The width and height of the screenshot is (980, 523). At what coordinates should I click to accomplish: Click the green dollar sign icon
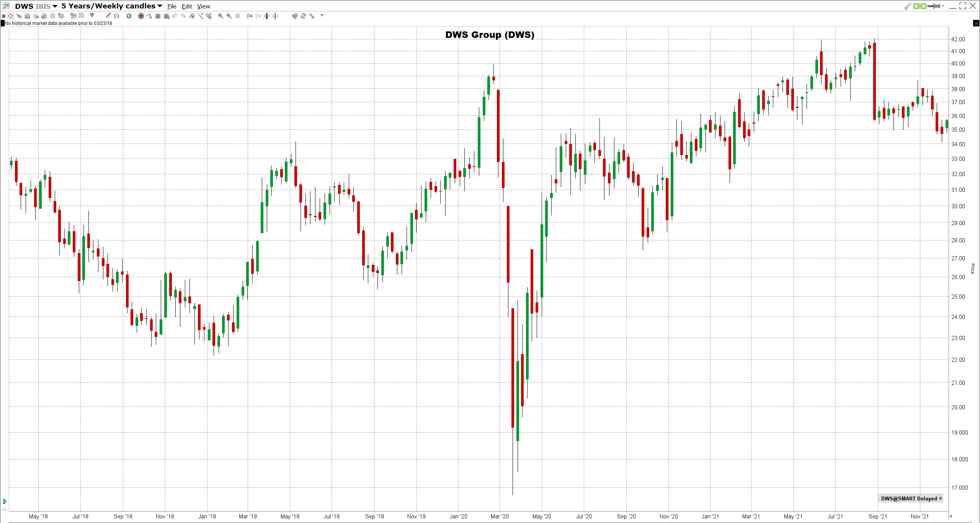[129, 16]
